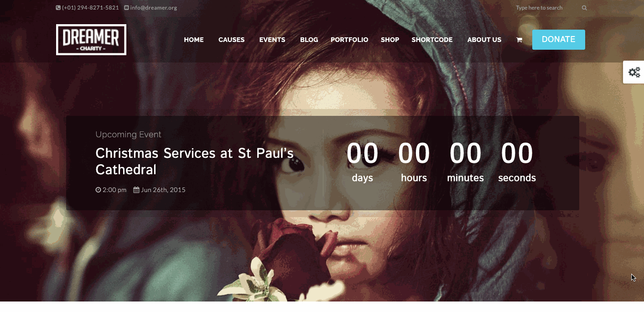Click the clock icon next to 2:00 pm

98,190
